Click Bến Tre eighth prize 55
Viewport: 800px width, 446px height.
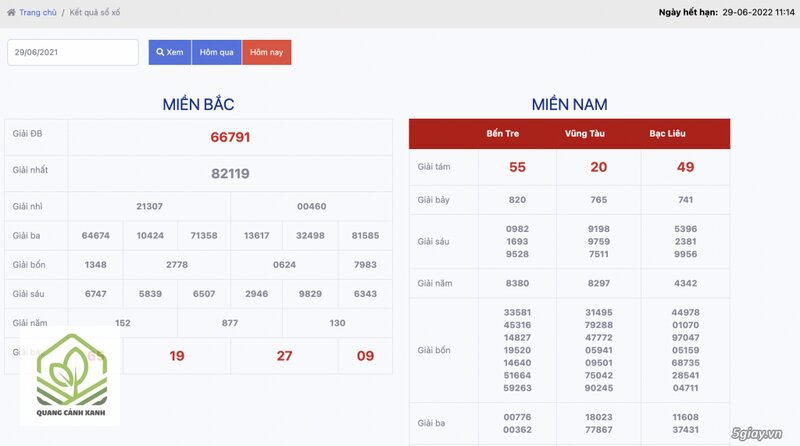point(517,167)
